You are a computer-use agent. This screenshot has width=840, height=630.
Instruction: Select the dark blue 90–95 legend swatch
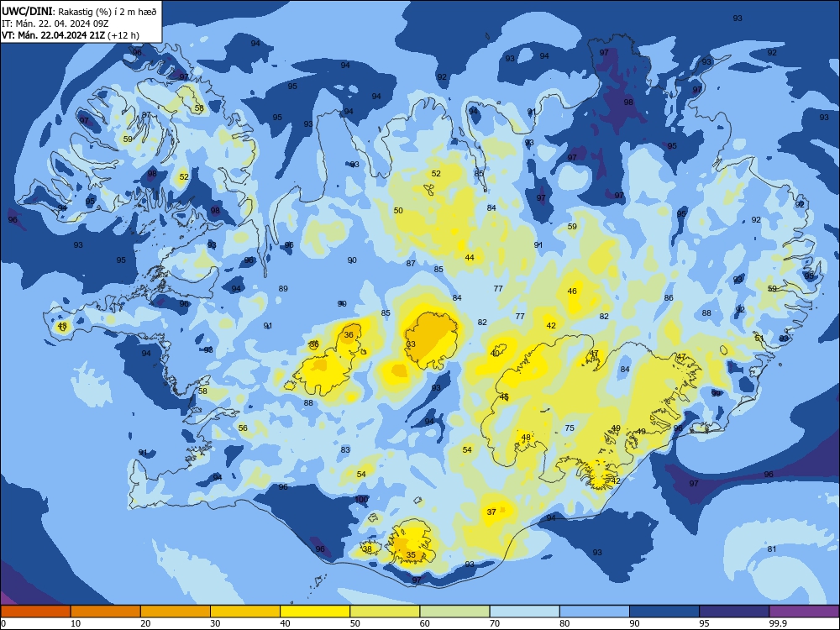664,612
